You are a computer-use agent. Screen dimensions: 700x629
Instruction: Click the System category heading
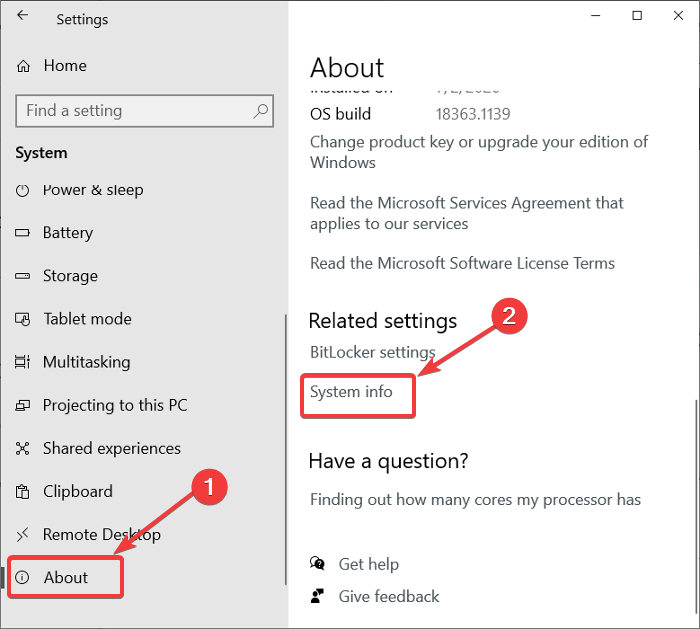point(42,153)
